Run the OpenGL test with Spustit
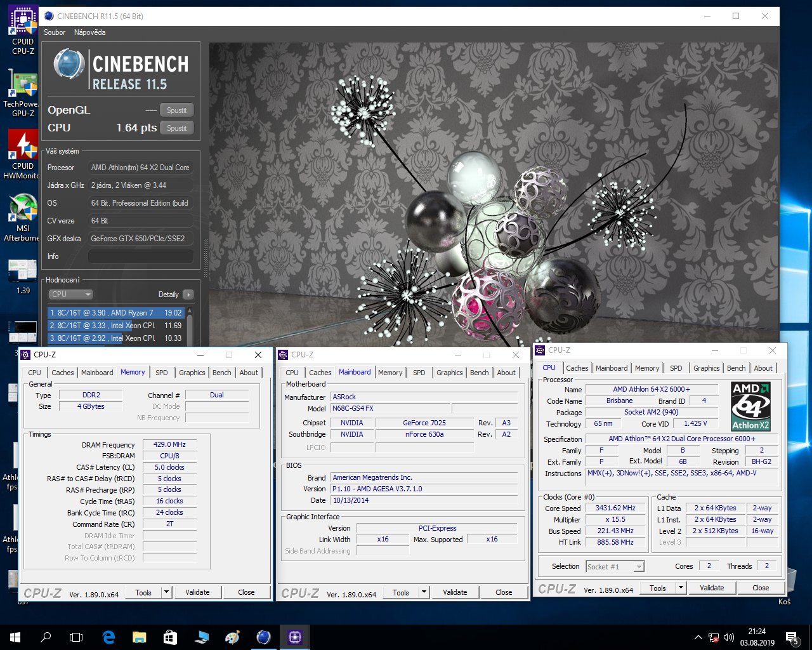Screen dimensions: 812x650 click(176, 110)
